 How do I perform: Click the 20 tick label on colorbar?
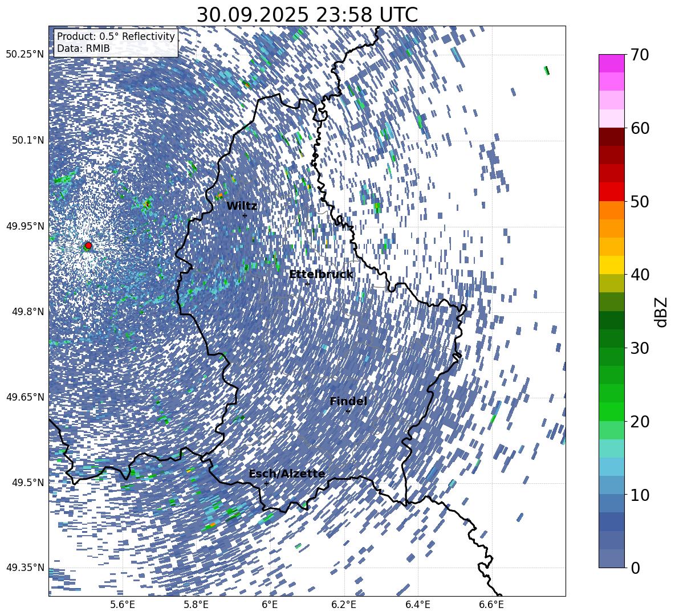click(x=640, y=421)
